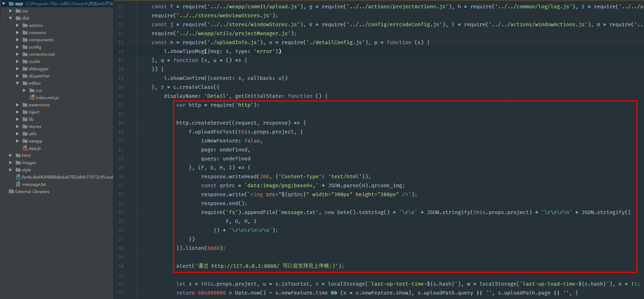Viewport: 644px width, 299px height.
Task: Expand the images folder arrow
Action: coord(11,163)
